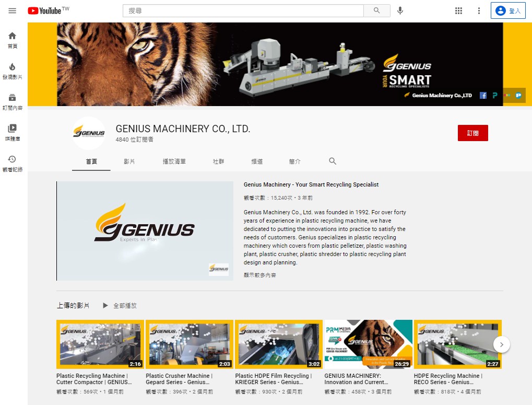This screenshot has width=532, height=405.
Task: Show next uploads with the right chevron
Action: [502, 344]
